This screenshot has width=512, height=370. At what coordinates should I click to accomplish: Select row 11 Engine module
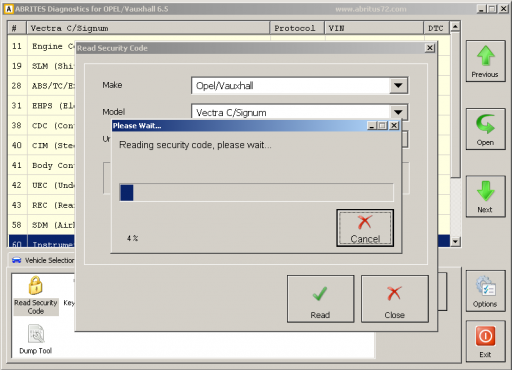(42, 46)
